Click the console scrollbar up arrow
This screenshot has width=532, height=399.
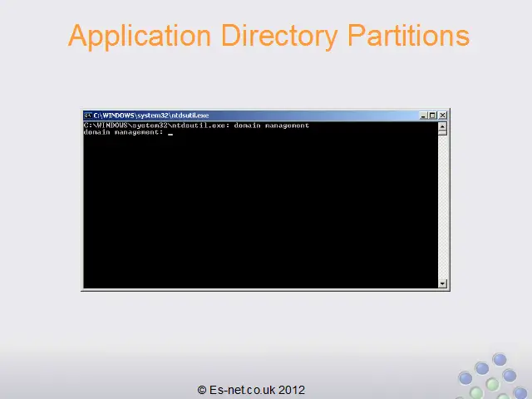442,126
